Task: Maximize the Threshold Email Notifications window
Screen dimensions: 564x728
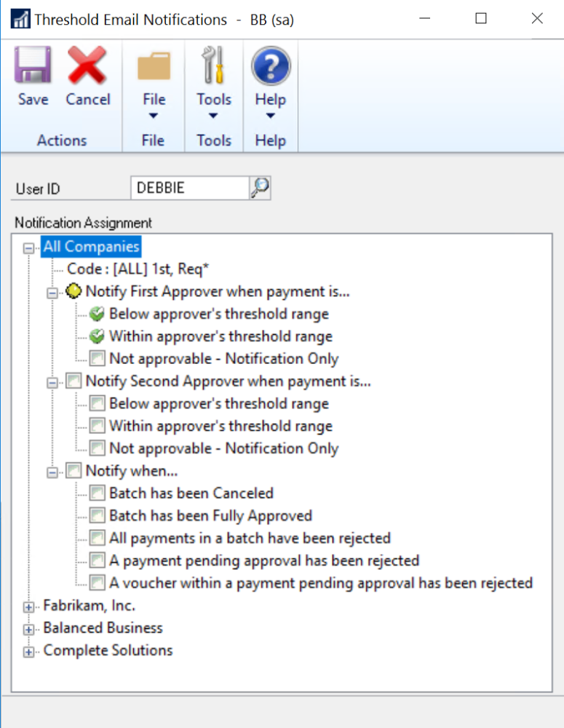Action: point(481,19)
